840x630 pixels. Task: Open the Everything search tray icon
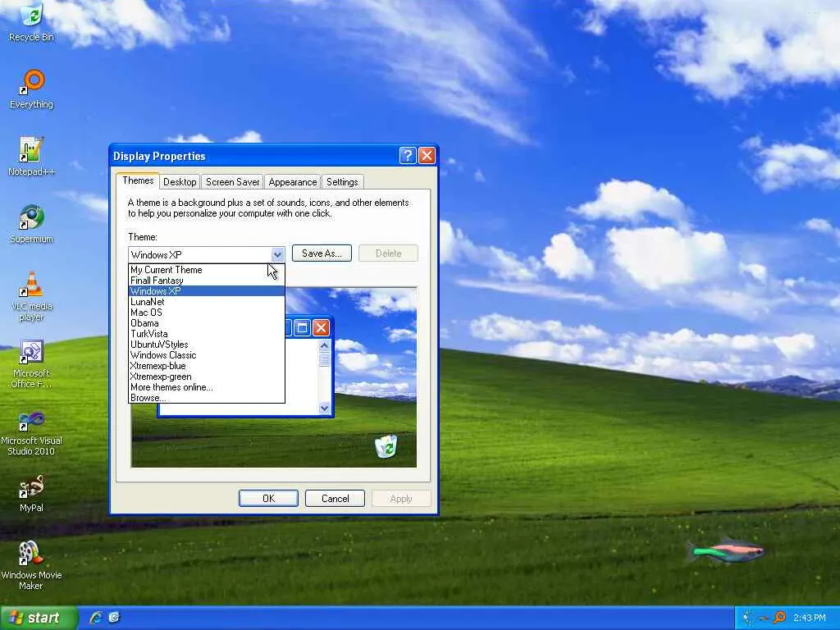pyautogui.click(x=780, y=618)
